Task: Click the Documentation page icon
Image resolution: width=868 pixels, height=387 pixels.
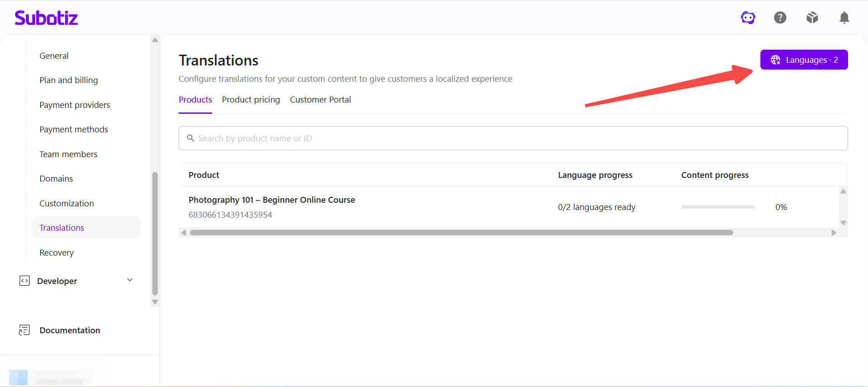Action: 24,330
